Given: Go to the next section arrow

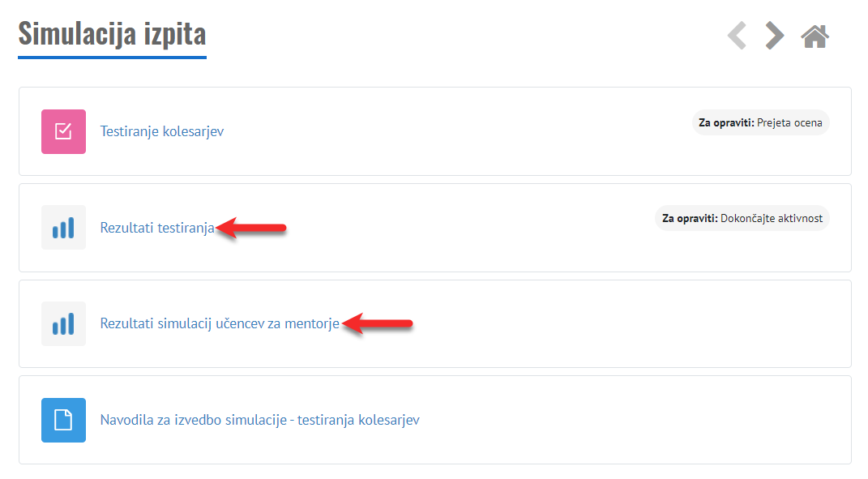Looking at the screenshot, I should coord(775,36).
